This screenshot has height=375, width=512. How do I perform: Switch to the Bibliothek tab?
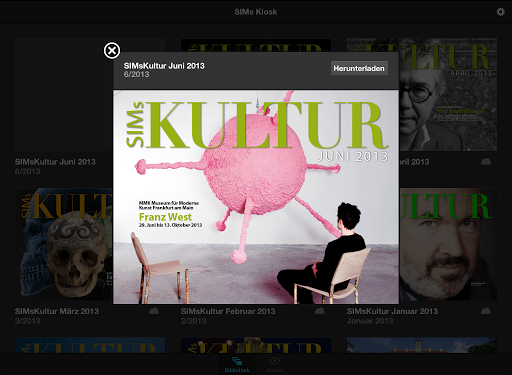tap(237, 365)
